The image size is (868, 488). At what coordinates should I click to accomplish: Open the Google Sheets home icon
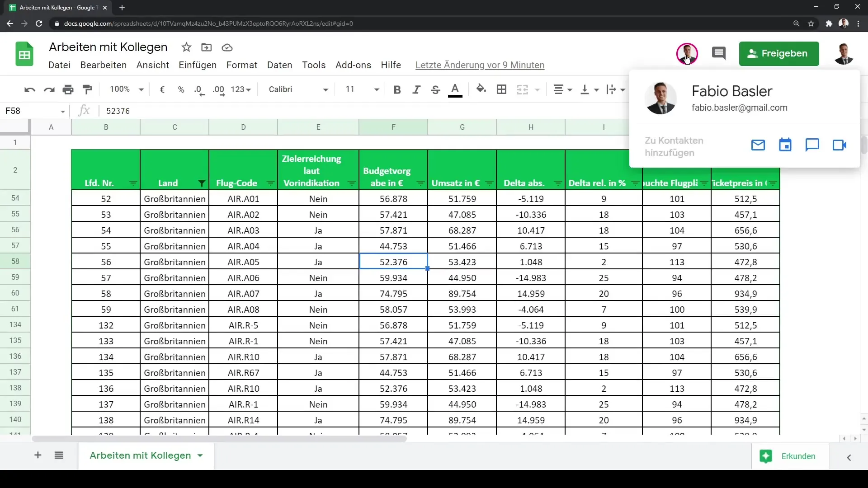point(24,54)
